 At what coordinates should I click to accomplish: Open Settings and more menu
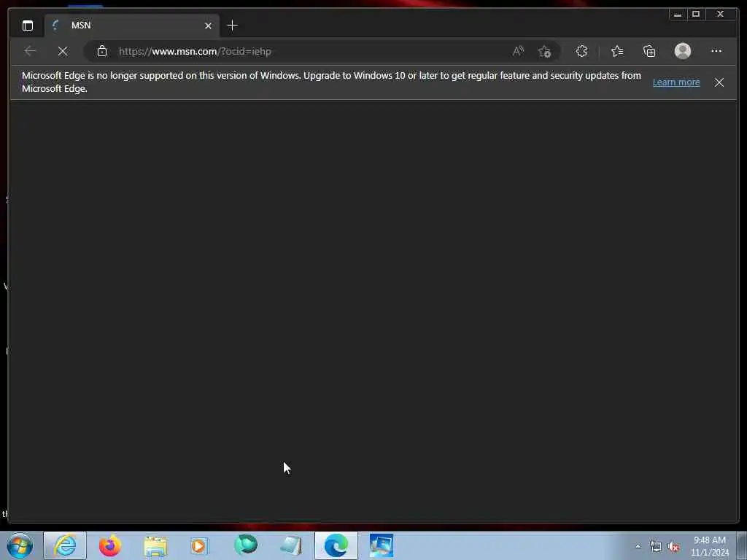[716, 51]
